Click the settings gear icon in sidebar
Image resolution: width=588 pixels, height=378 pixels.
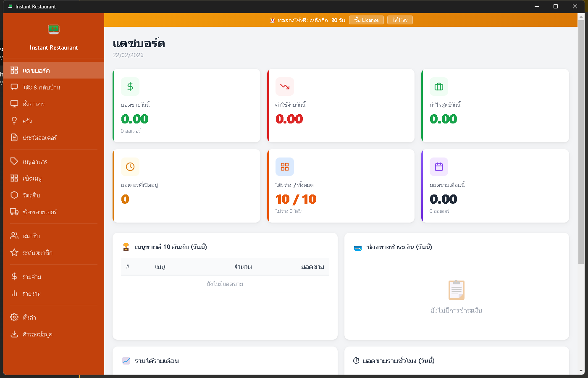click(x=14, y=318)
